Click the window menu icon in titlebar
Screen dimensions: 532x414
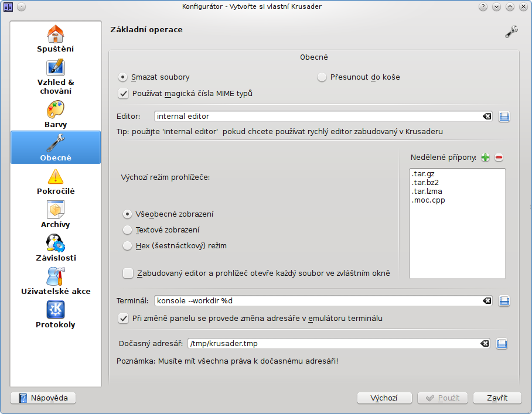8,7
